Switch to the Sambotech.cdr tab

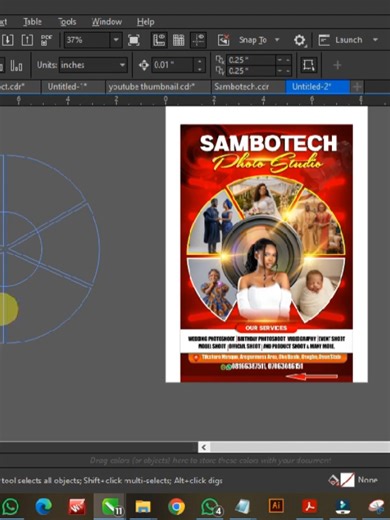click(x=241, y=87)
